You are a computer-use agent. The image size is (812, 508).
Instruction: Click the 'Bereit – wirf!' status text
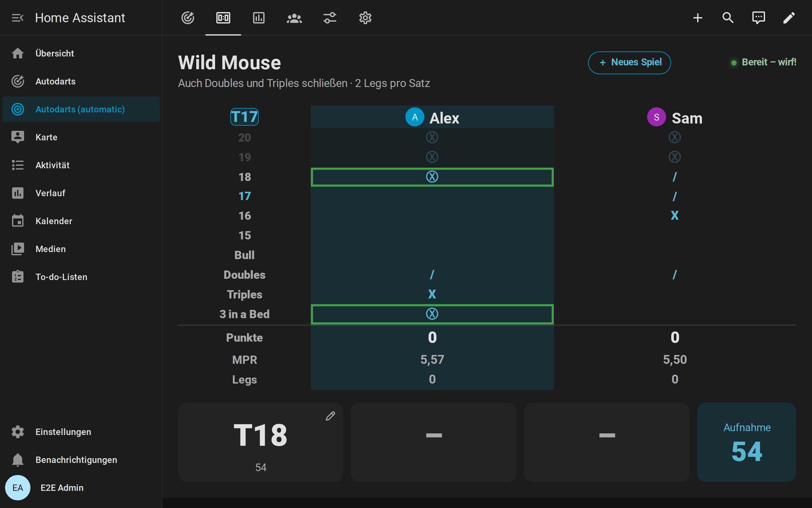tap(769, 63)
